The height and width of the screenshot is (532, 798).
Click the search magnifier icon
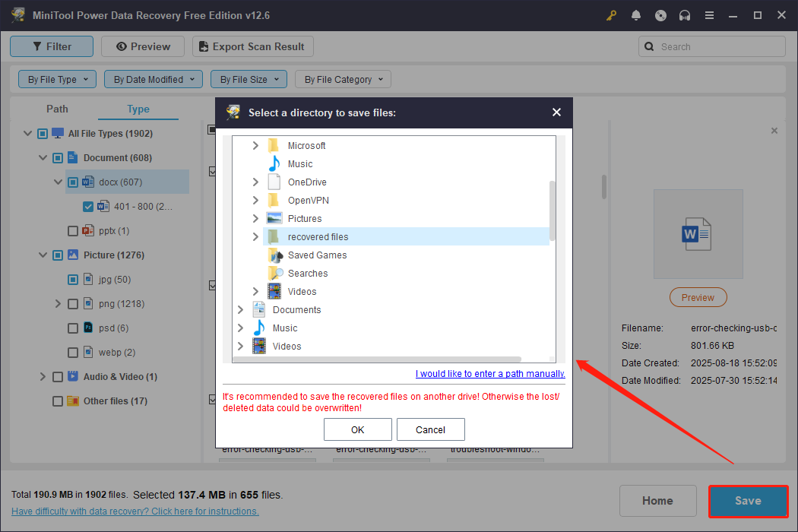(x=649, y=47)
